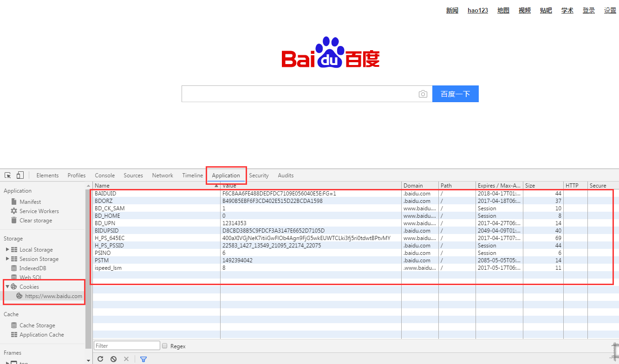The height and width of the screenshot is (364, 619).
Task: Click the Service Workers gear icon
Action: click(x=14, y=211)
